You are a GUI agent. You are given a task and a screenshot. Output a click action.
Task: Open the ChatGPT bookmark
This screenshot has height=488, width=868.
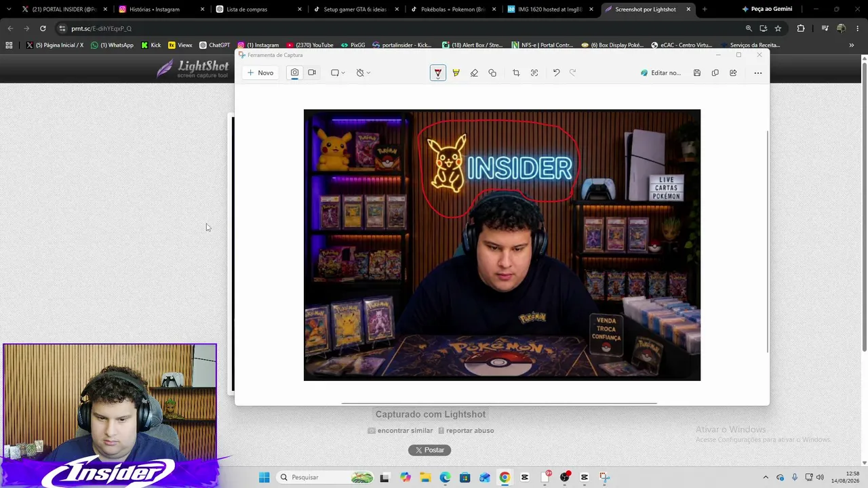coord(215,45)
